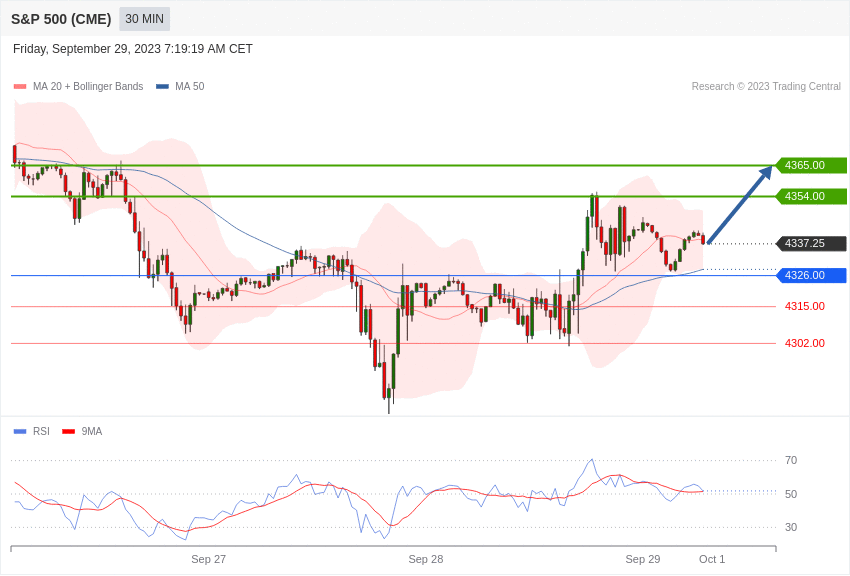Click the Oct 1 date on the time axis
The image size is (850, 576).
click(712, 559)
